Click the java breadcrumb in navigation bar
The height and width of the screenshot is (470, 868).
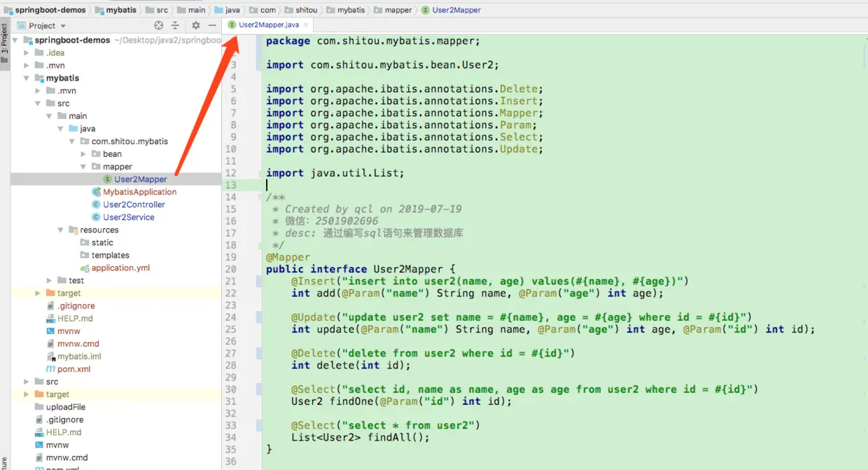227,10
